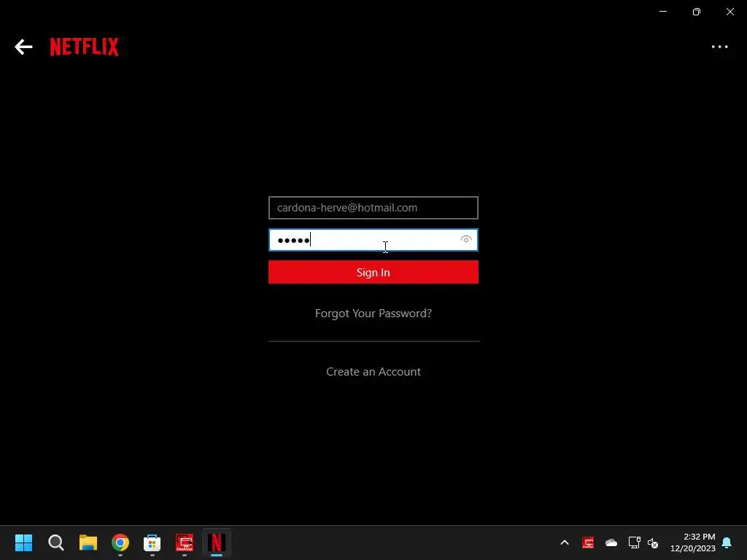Open the Windows Start menu
The height and width of the screenshot is (560, 747).
[x=24, y=542]
